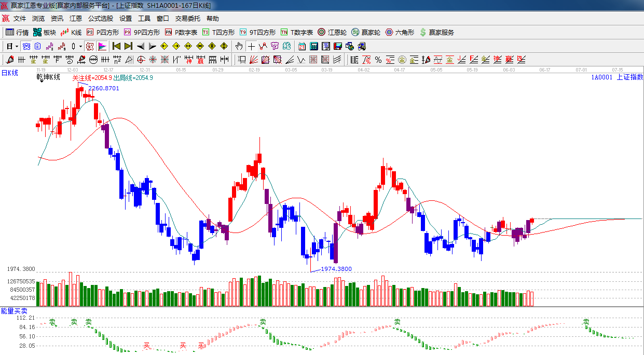Image resolution: width=644 pixels, height=355 pixels.
Task: Click the 9T四方形 button
Action: click(x=258, y=32)
